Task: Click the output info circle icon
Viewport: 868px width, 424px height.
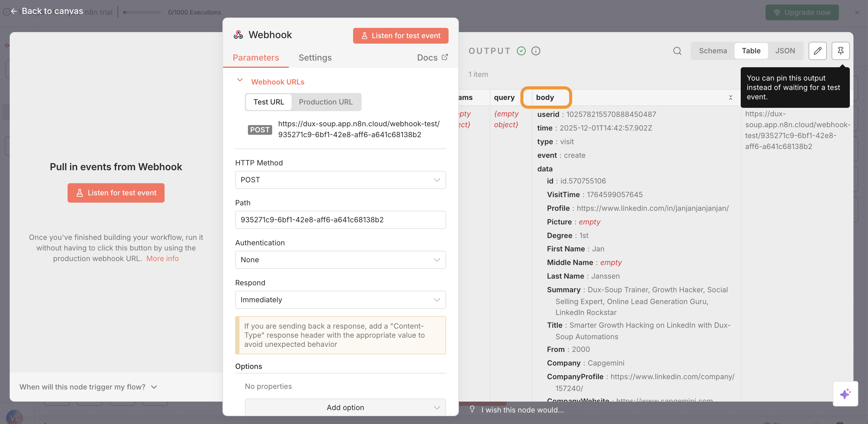Action: pyautogui.click(x=536, y=51)
